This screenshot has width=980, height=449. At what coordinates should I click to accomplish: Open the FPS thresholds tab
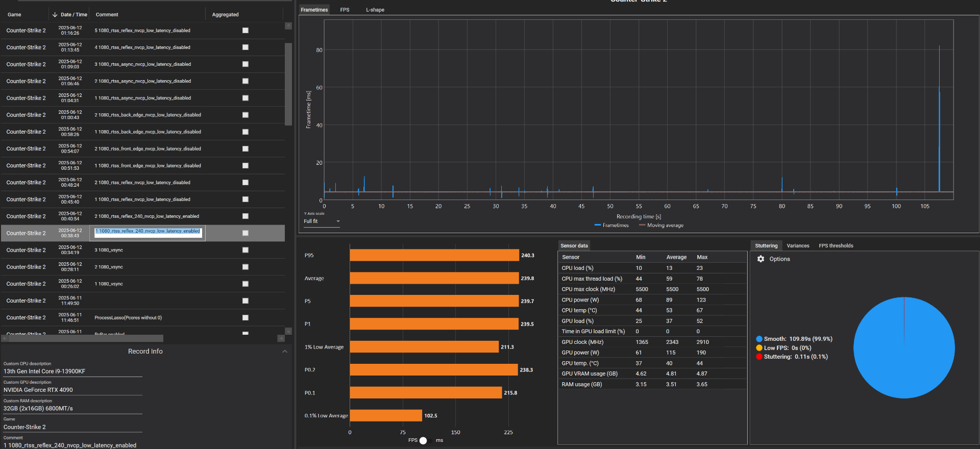[x=836, y=246]
